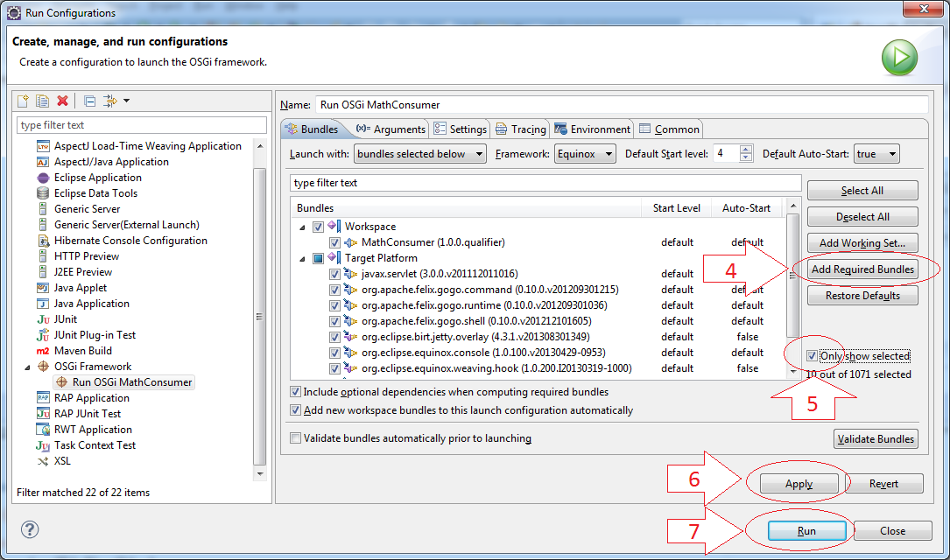This screenshot has height=560, width=950.
Task: Switch to the Arguments tab
Action: coord(391,129)
